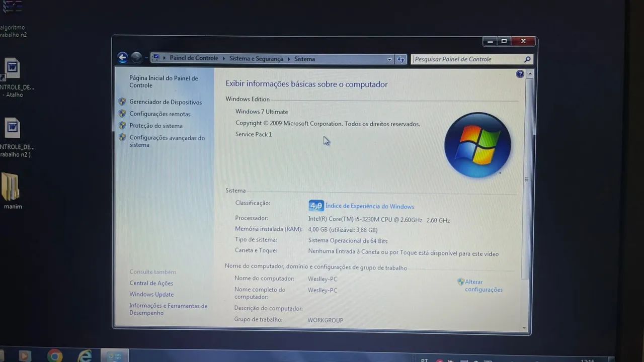Click the processor value Intel Core i5-3230M

(379, 220)
